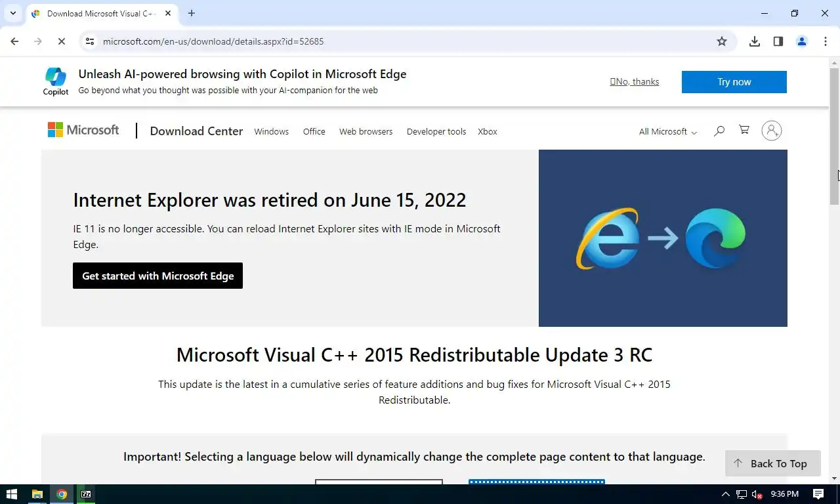Open site information icon in address bar
The width and height of the screenshot is (840, 504).
[x=90, y=41]
